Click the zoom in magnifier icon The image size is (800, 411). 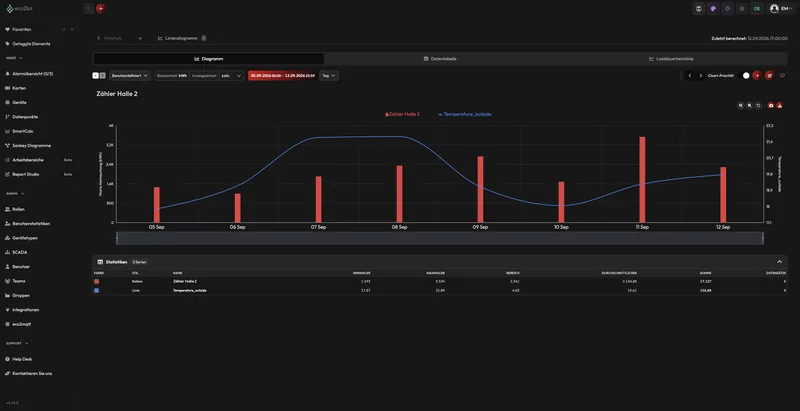tap(741, 106)
